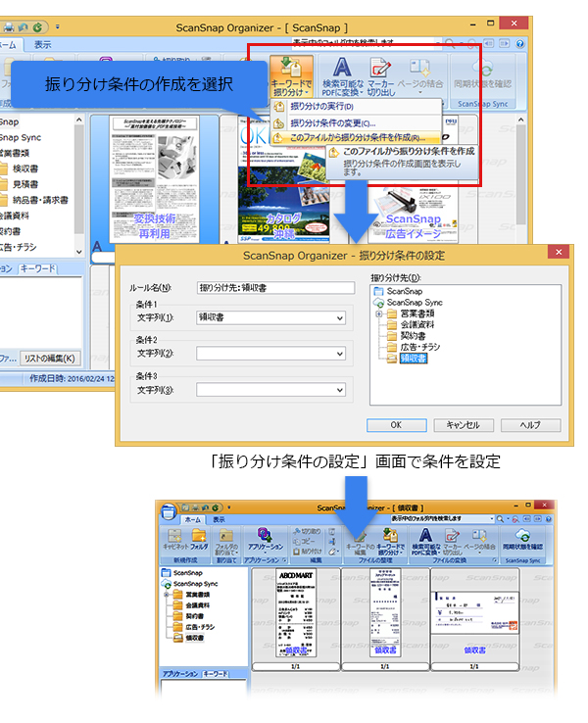Click マーカー切り出し icon in top window
588x723 pixels.
point(380,76)
